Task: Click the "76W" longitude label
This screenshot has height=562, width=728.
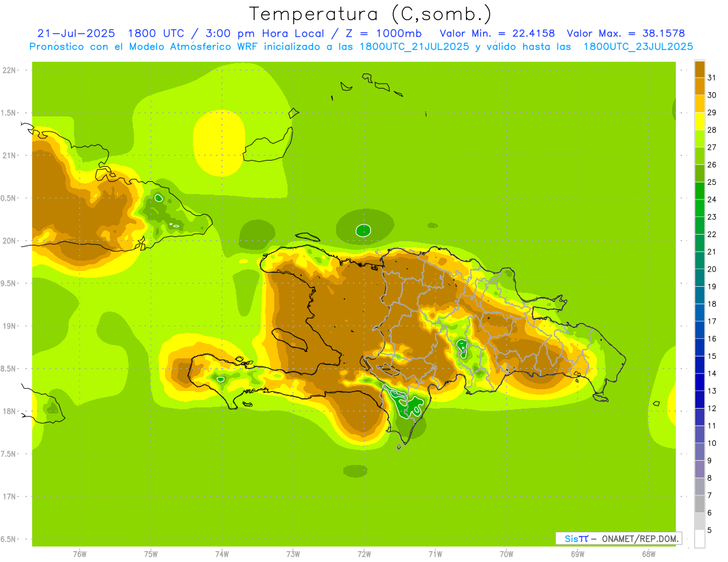Action: coord(79,554)
